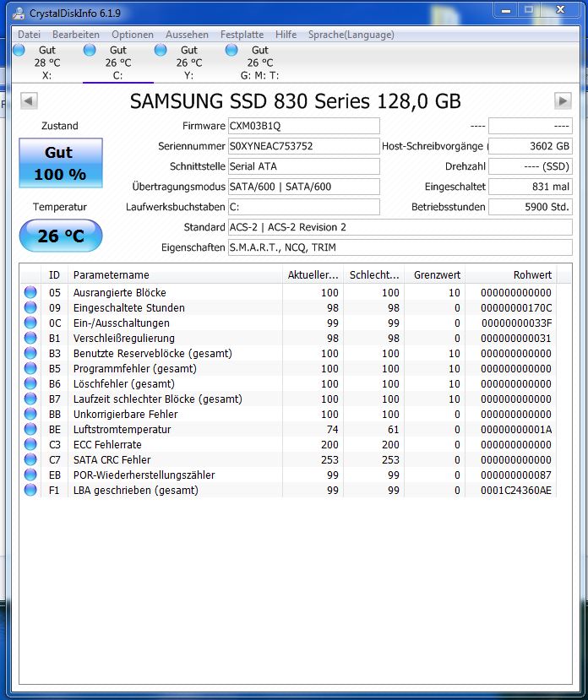Screen dimensions: 588x700
Task: Click Host-Schreibvorgänge value 3602 GB
Action: tap(531, 146)
